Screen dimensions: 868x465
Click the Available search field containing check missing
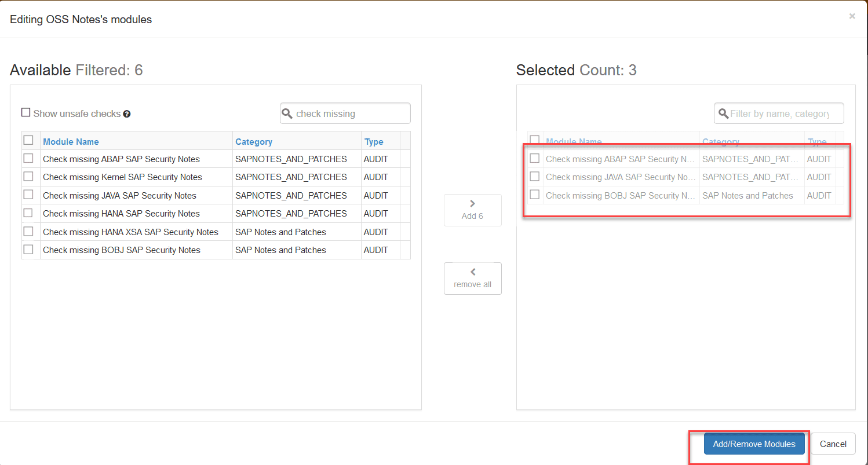[350, 113]
